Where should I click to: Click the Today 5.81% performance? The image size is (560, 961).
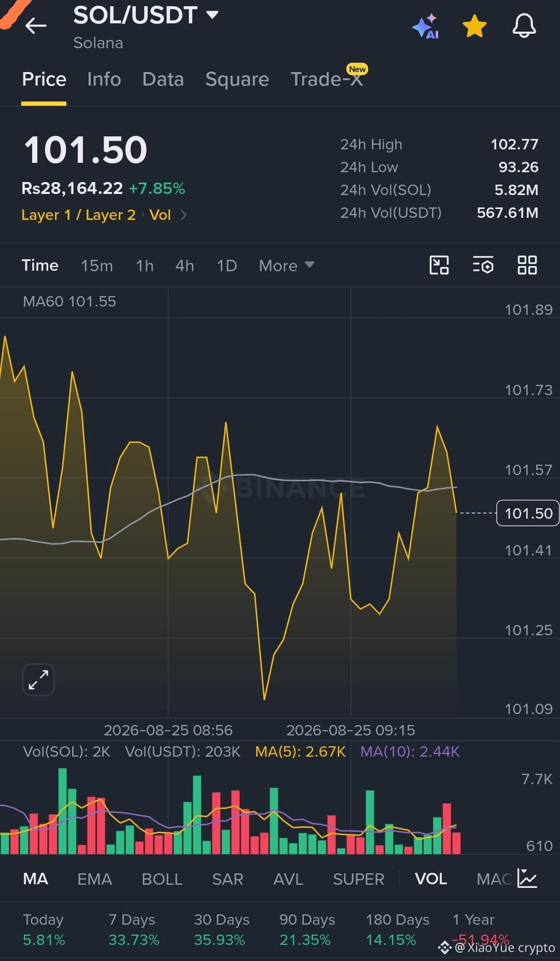pyautogui.click(x=44, y=929)
